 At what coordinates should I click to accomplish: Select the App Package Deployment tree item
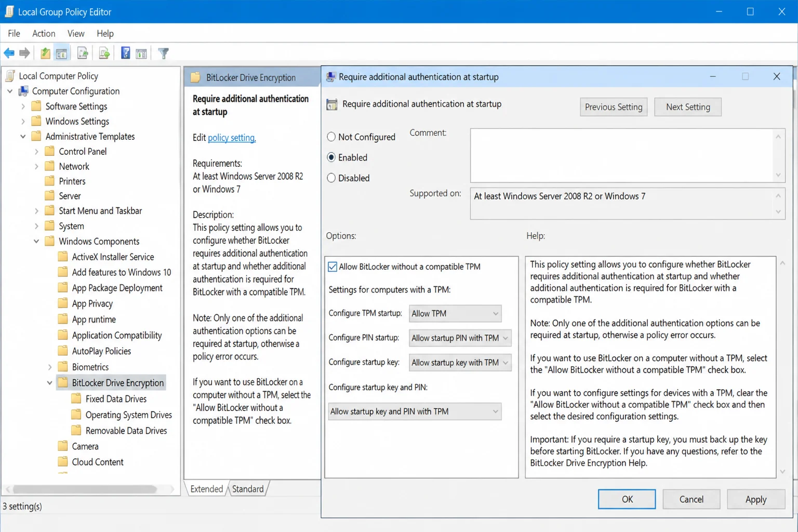click(x=117, y=288)
